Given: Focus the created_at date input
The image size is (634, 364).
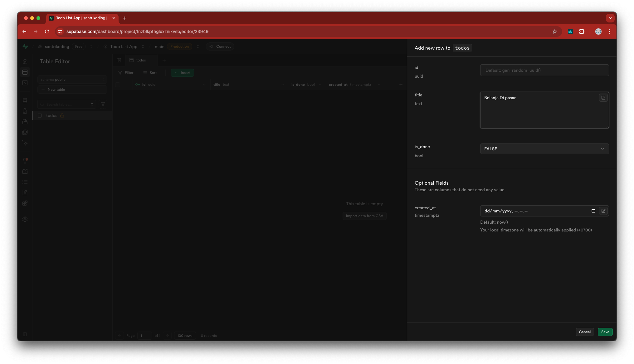Looking at the screenshot, I should pyautogui.click(x=544, y=211).
